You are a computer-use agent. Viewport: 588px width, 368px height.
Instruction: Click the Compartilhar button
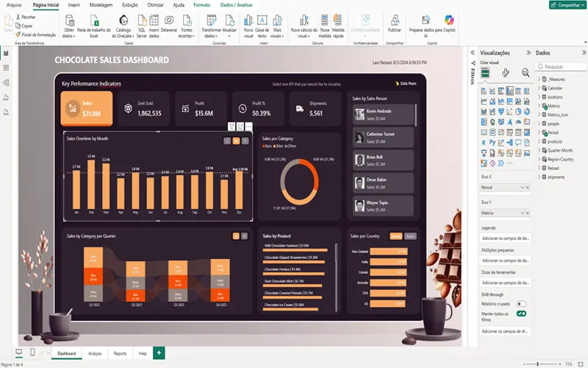[x=567, y=5]
